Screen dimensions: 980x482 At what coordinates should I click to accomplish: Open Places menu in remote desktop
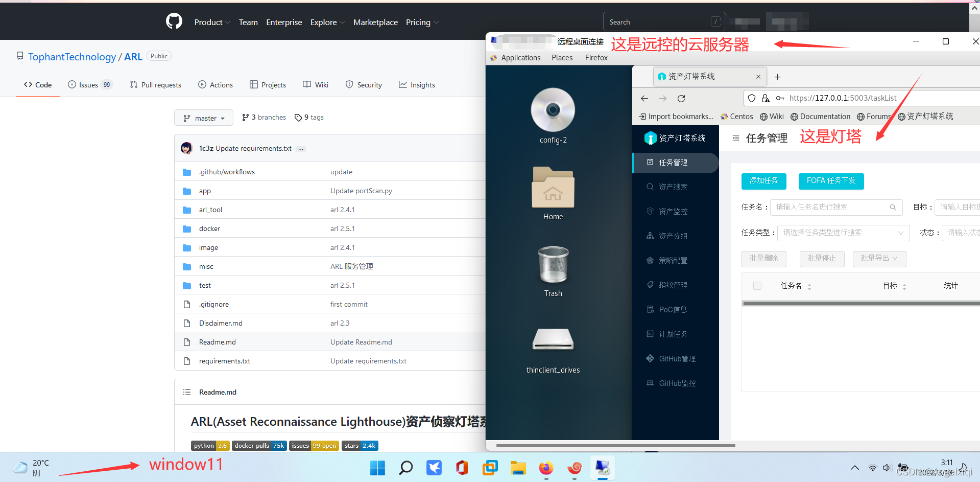(x=562, y=58)
